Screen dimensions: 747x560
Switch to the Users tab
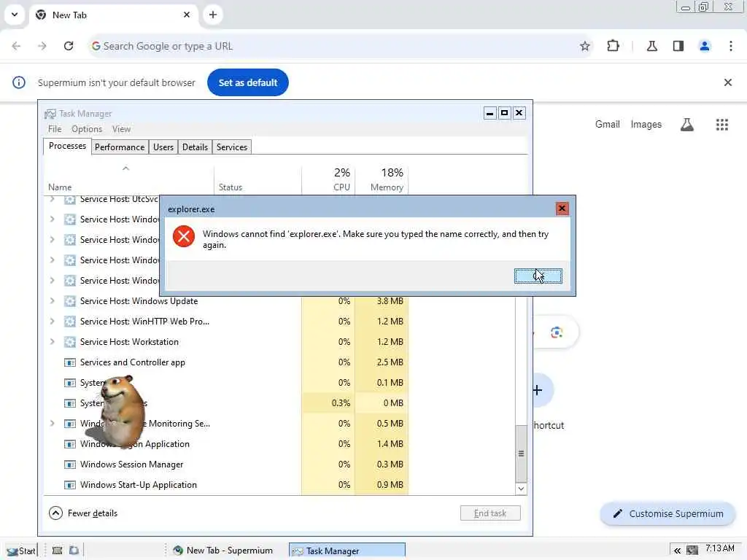pyautogui.click(x=163, y=147)
